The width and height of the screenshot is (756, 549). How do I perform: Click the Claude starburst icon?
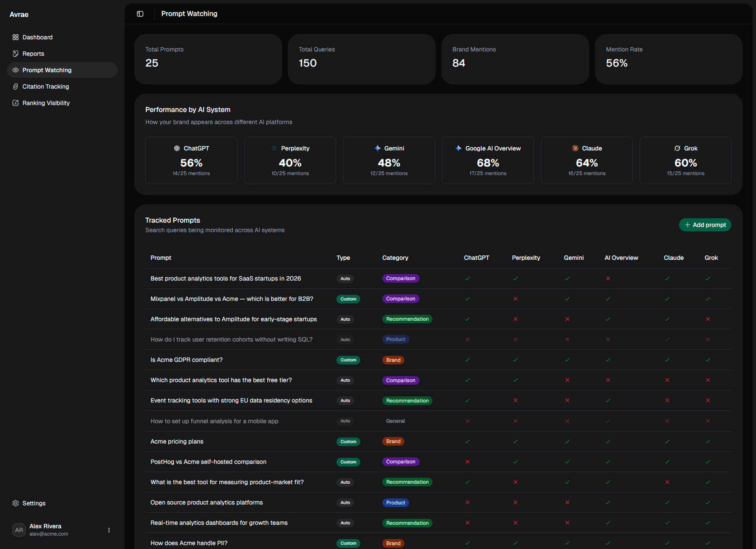coord(575,148)
